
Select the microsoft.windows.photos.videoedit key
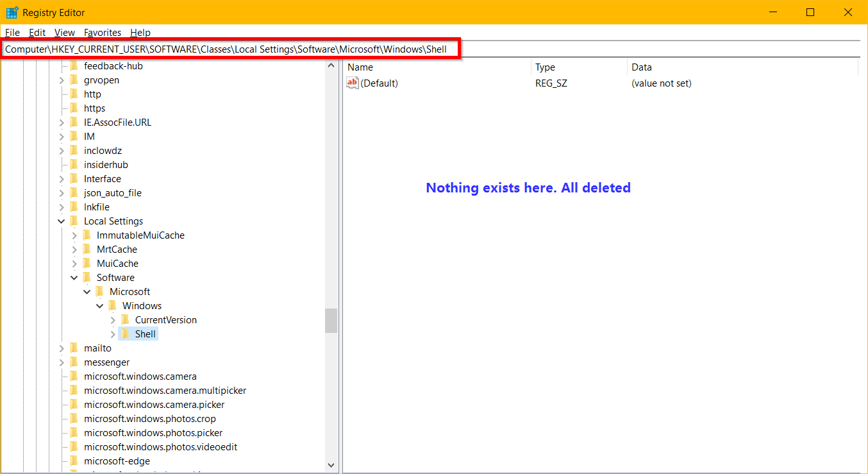[160, 447]
